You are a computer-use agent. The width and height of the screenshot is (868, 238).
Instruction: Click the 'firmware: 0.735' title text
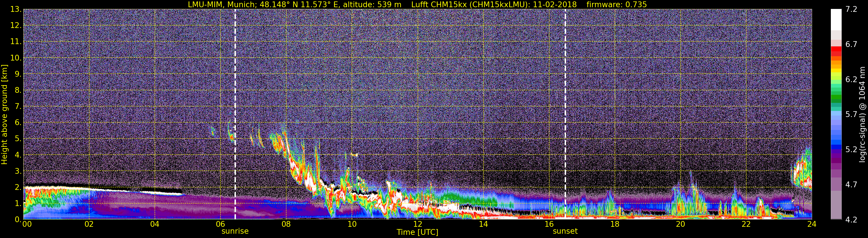(x=617, y=4)
